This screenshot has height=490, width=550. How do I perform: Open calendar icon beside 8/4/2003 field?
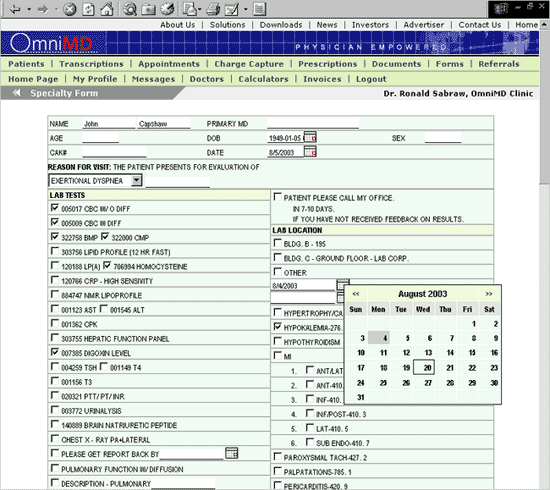click(343, 283)
